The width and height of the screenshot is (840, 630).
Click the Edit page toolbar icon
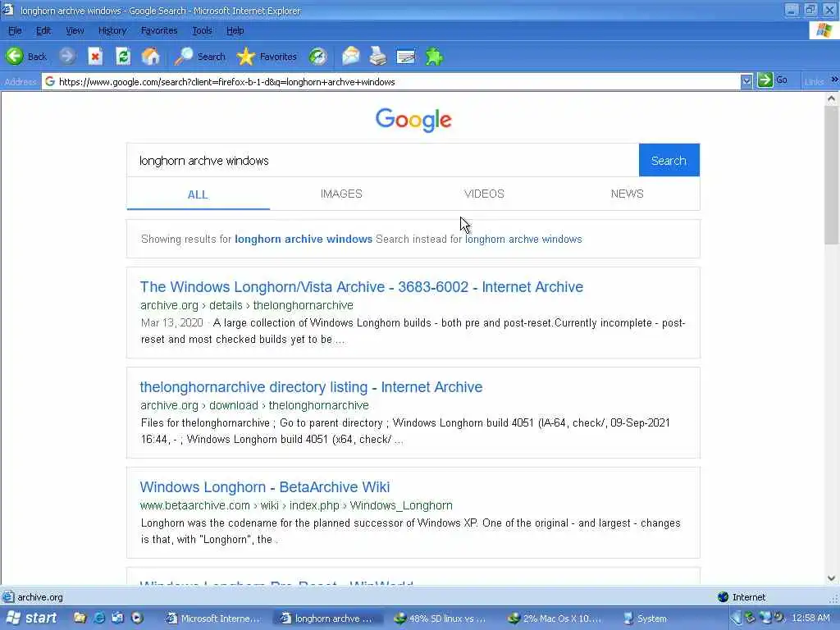tap(405, 56)
